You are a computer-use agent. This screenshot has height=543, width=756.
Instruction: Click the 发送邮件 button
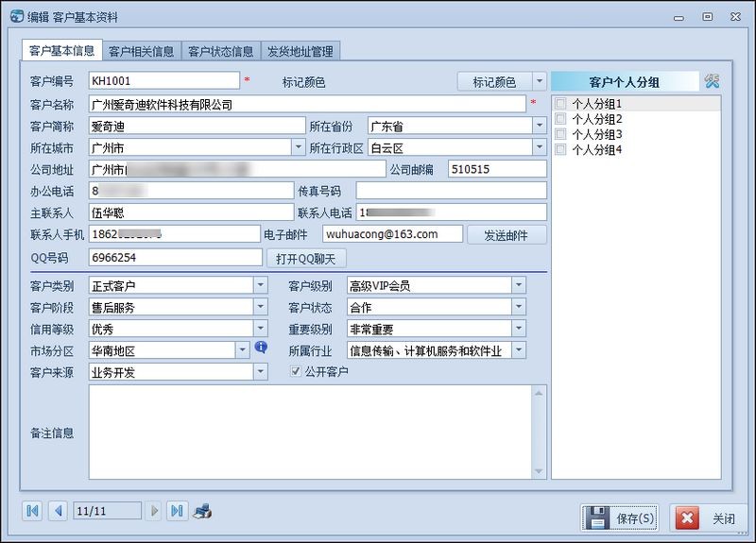507,235
